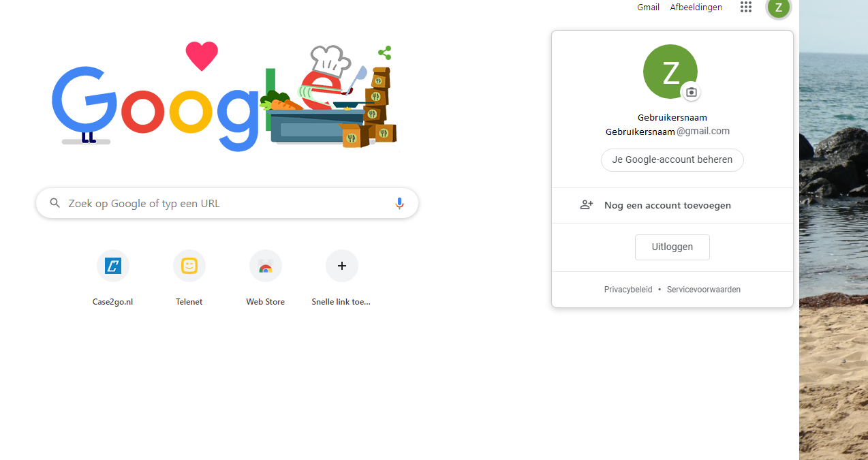The image size is (868, 460).
Task: Open the Case2go.nl shortcut icon
Action: [x=113, y=266]
